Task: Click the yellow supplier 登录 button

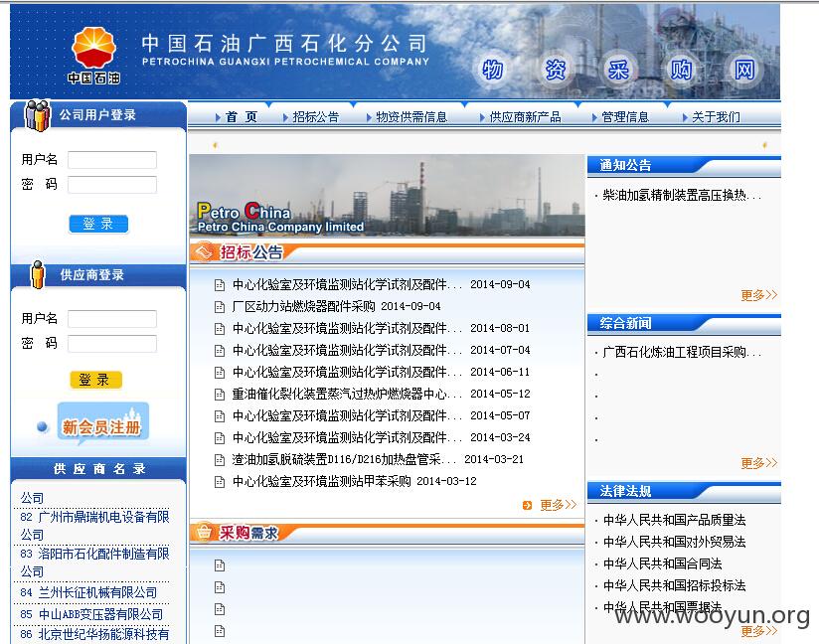Action: tap(95, 380)
